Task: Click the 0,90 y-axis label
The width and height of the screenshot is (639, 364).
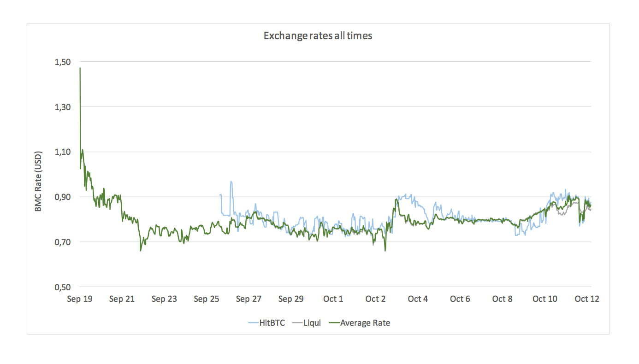Action: point(63,197)
